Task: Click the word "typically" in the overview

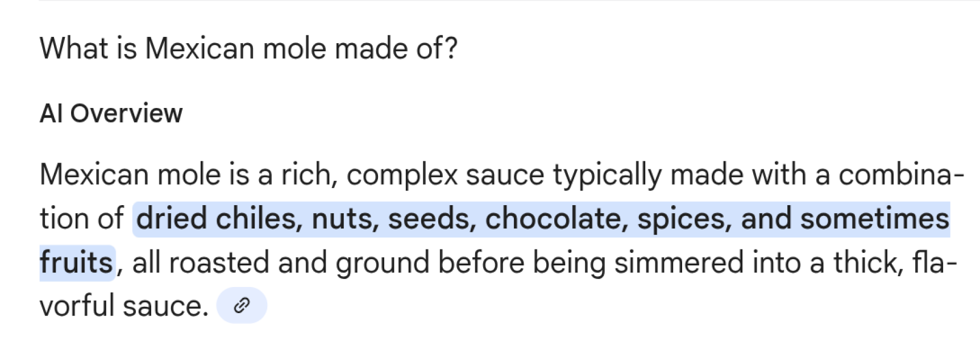Action: coord(607,174)
